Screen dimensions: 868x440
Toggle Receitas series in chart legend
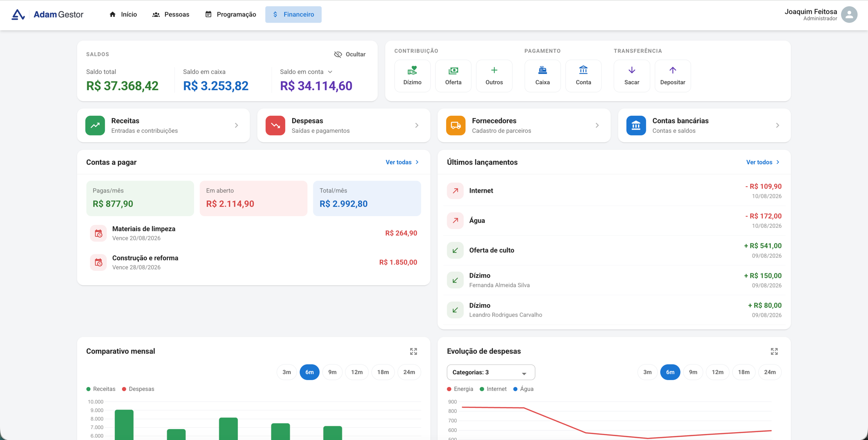(x=101, y=389)
